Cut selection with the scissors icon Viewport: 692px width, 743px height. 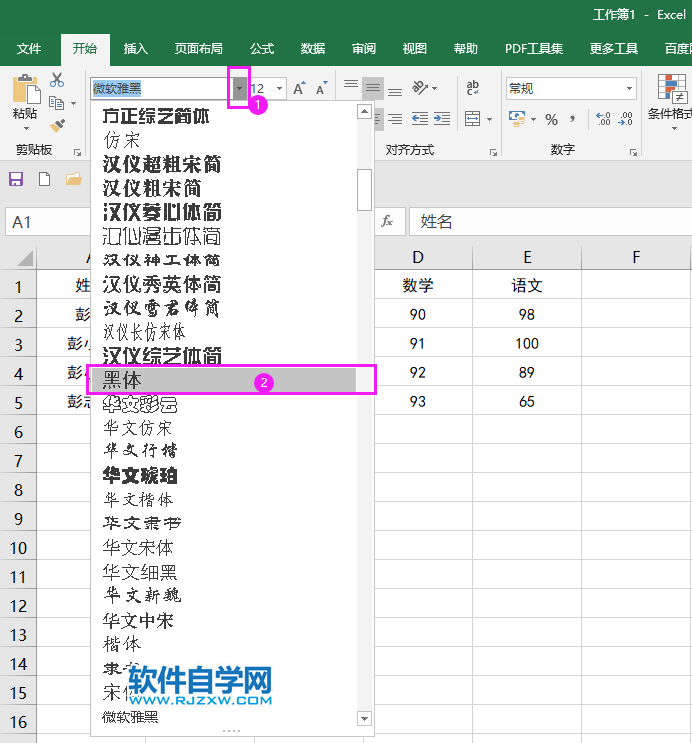[x=57, y=80]
